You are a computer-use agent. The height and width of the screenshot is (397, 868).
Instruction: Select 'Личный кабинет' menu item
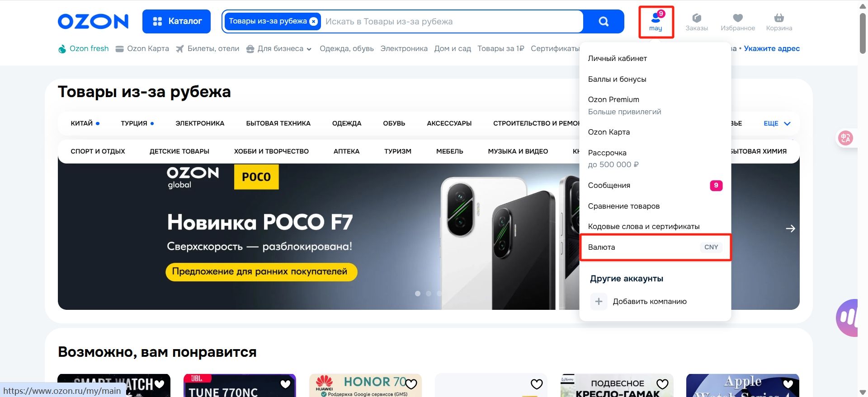coord(617,58)
